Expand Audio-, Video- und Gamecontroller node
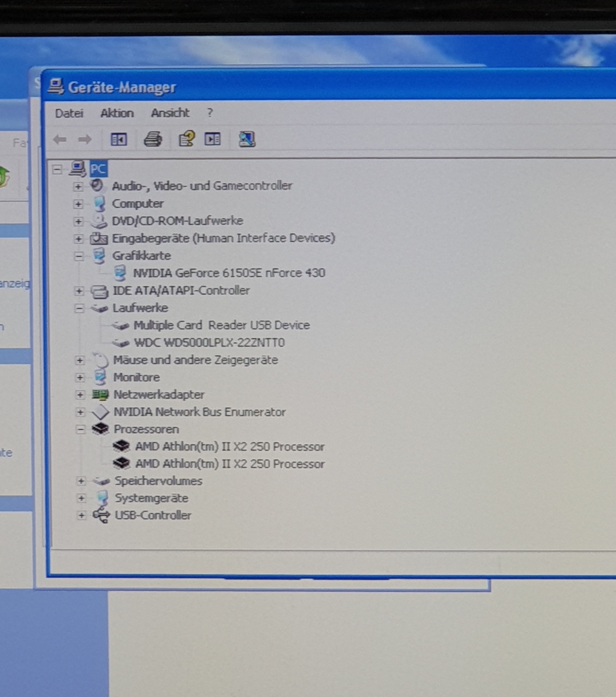 [x=78, y=186]
